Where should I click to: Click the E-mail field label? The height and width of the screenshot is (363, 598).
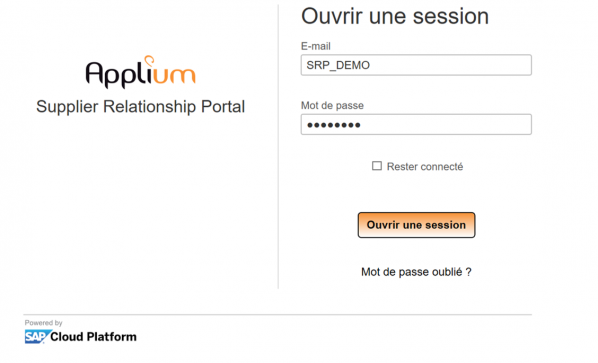click(316, 46)
